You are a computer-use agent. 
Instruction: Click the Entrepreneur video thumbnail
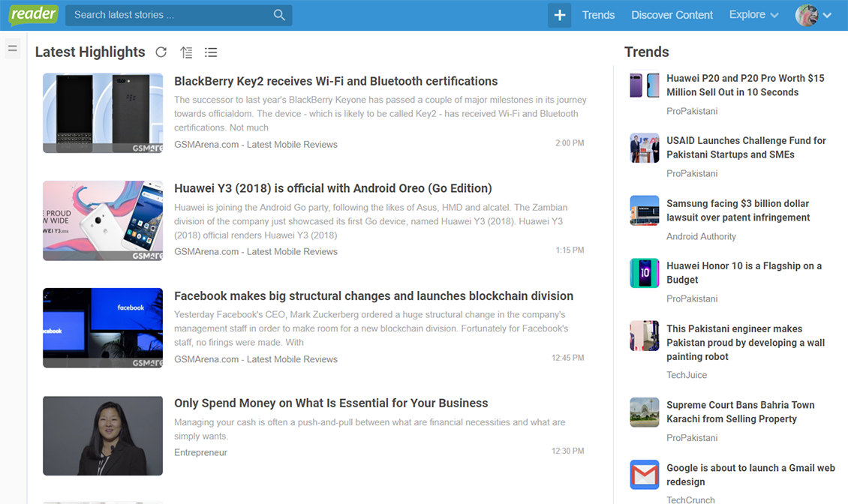click(103, 436)
